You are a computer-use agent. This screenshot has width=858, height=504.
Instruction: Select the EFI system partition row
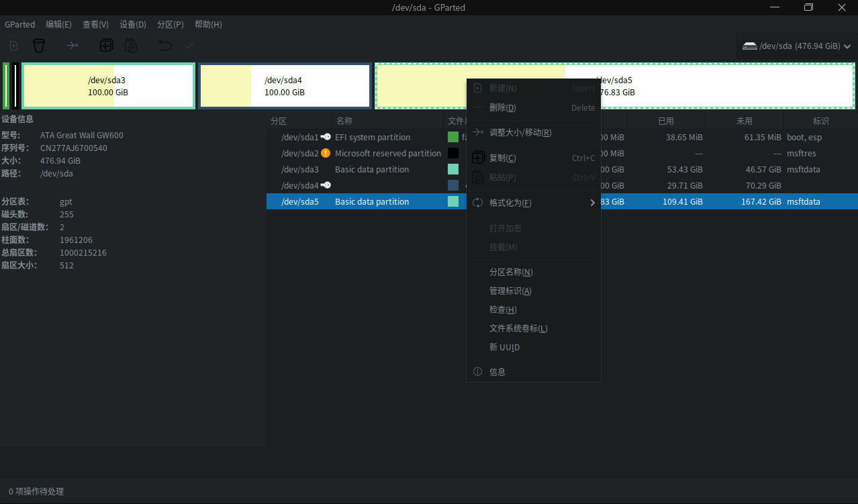pyautogui.click(x=562, y=137)
